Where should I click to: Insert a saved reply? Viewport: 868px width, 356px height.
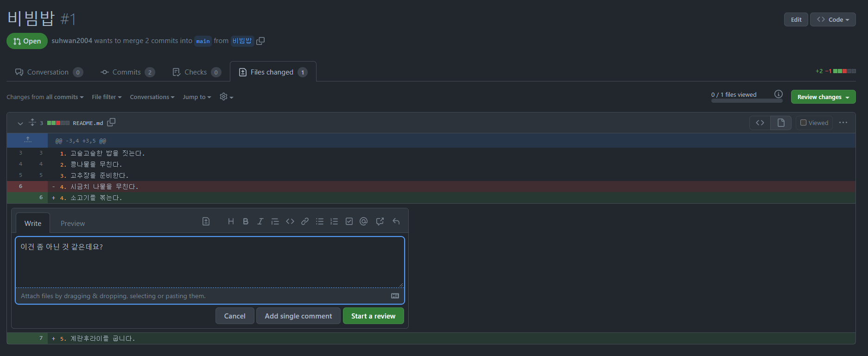tap(396, 222)
